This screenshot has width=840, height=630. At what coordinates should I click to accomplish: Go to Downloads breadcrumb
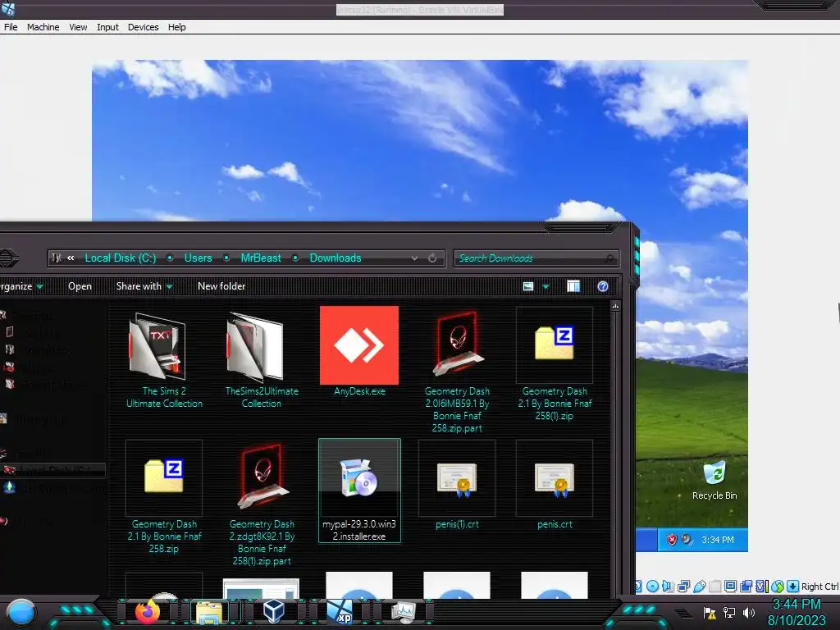click(336, 258)
